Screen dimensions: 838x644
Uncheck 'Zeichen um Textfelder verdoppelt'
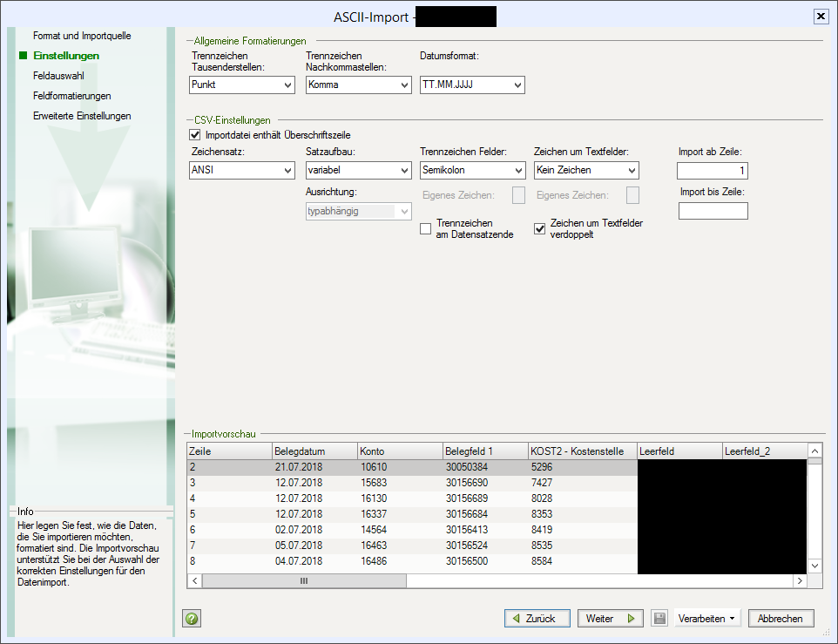coord(540,228)
